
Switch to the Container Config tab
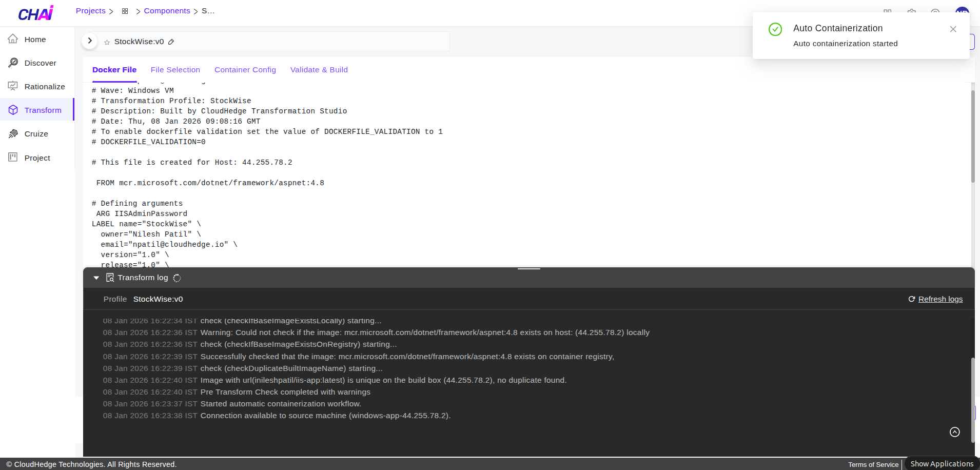(245, 70)
